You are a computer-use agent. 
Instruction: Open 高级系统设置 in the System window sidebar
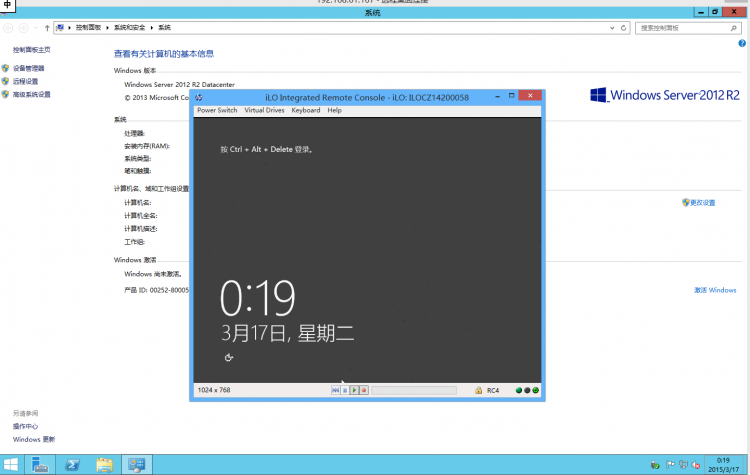coord(32,94)
